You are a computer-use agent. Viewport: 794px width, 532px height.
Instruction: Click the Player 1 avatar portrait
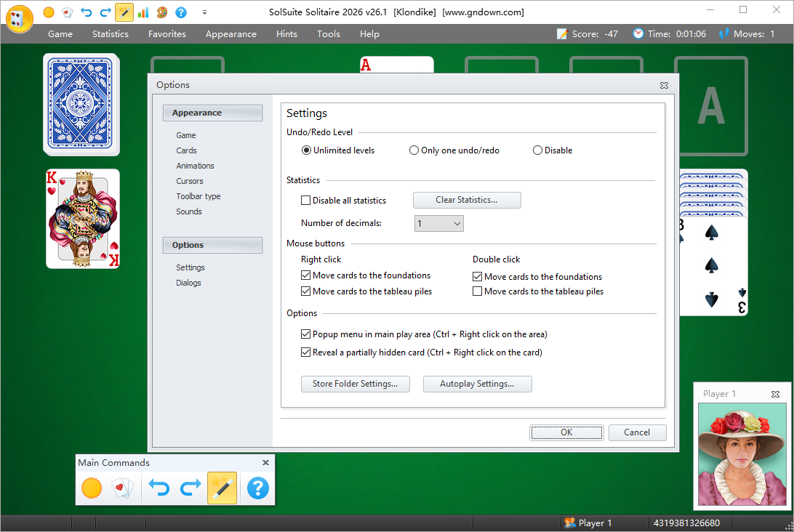[x=740, y=454]
